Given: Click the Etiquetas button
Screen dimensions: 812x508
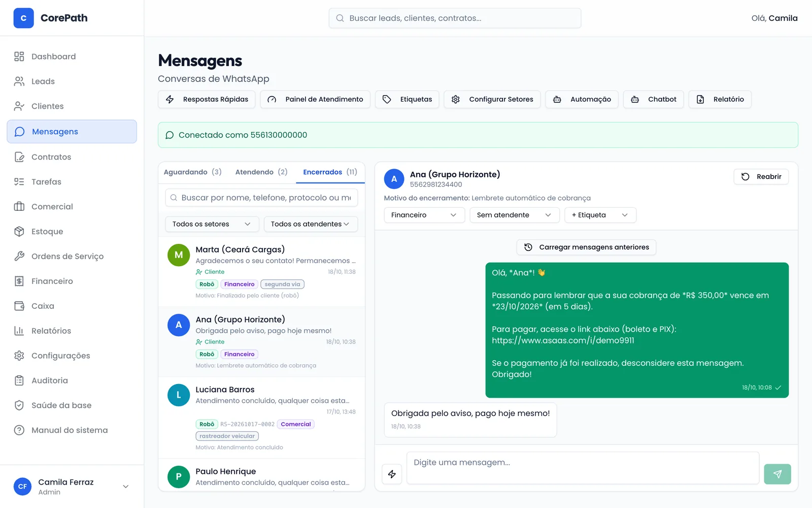Looking at the screenshot, I should coord(408,100).
